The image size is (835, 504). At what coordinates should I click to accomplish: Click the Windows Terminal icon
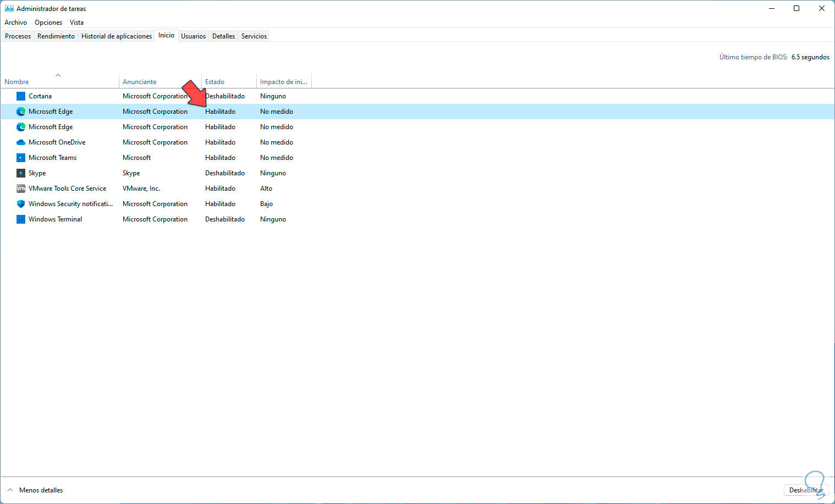[21, 219]
